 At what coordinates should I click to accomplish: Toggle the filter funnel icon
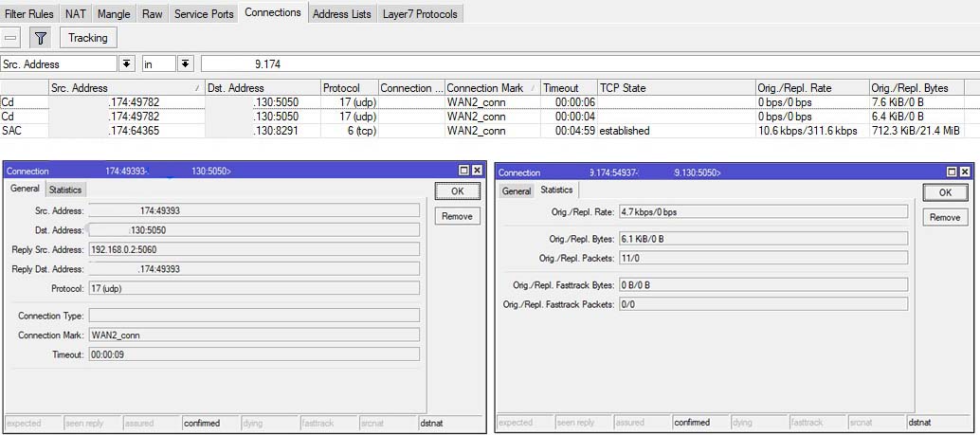tap(41, 38)
